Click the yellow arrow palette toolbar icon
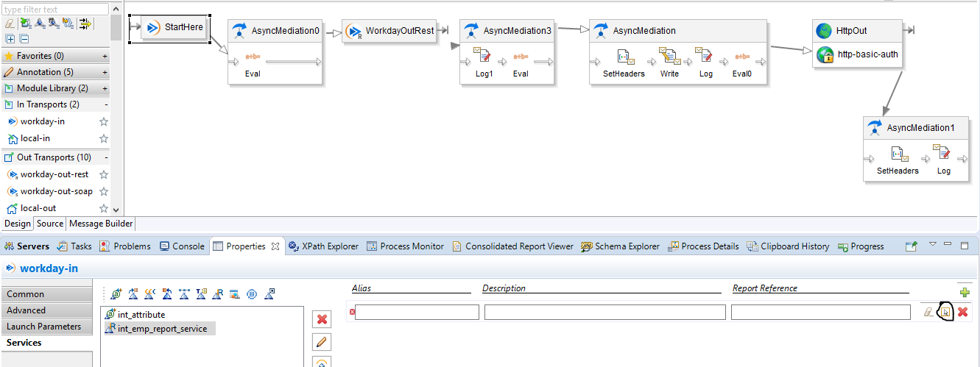The image size is (980, 367). (85, 24)
